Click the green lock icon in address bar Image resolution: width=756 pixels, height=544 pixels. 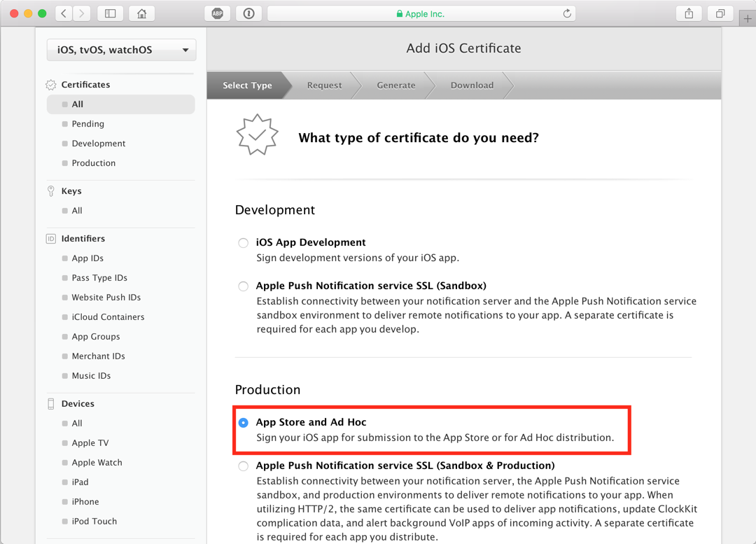pyautogui.click(x=399, y=14)
